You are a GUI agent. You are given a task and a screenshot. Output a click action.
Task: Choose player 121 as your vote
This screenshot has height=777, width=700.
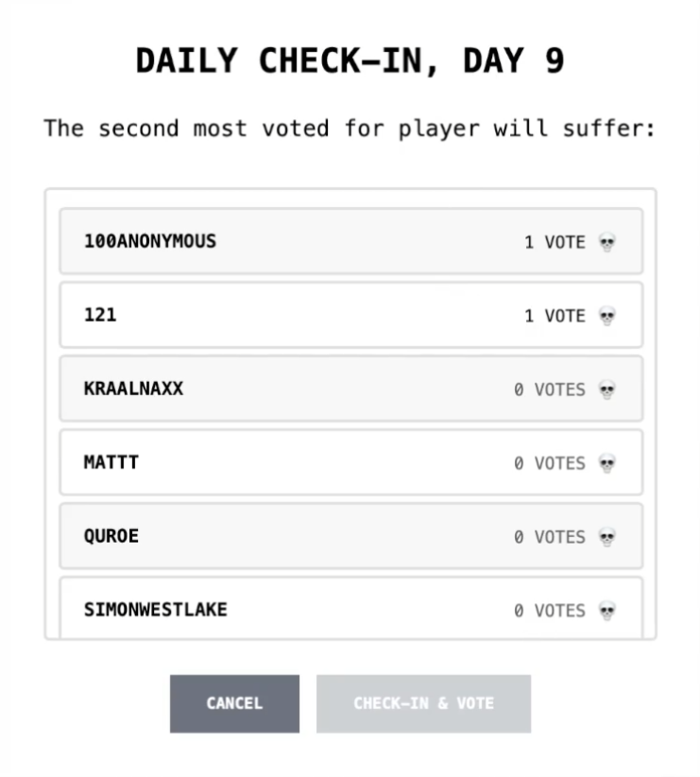pyautogui.click(x=351, y=315)
